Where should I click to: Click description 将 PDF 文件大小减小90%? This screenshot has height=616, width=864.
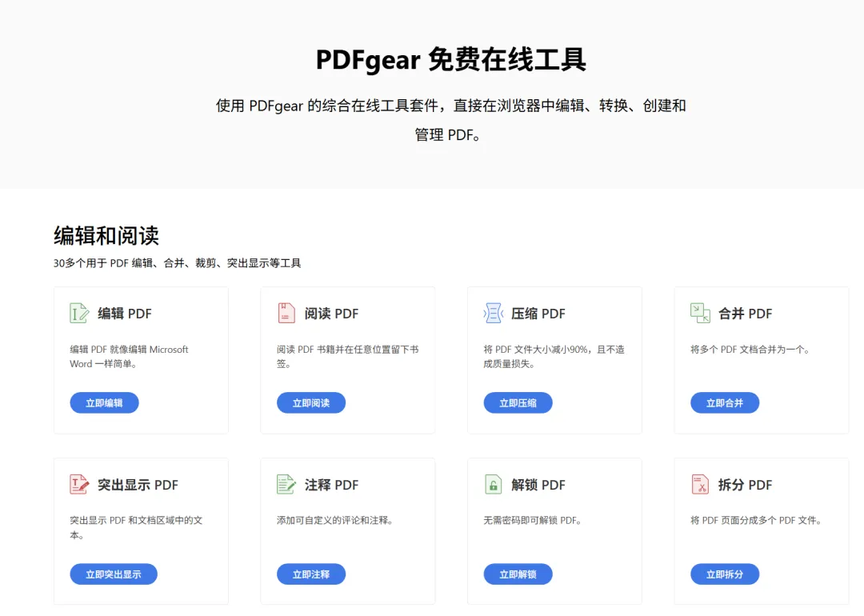(554, 357)
